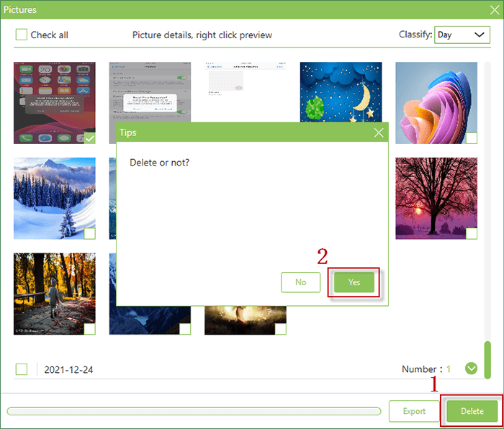Open the night sky moon cartoon thumbnail
Screen dimensions: 504x429
341,92
